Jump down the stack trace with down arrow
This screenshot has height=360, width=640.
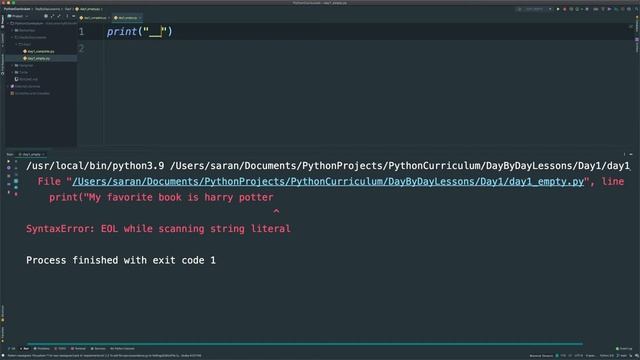point(16,168)
